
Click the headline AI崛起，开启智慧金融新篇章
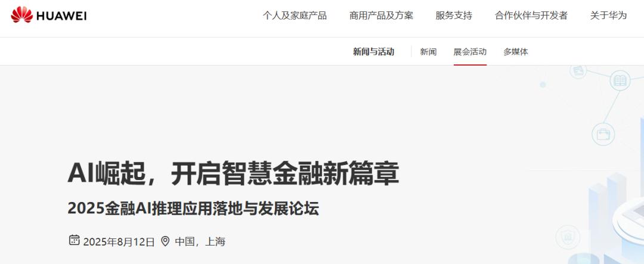coord(233,175)
